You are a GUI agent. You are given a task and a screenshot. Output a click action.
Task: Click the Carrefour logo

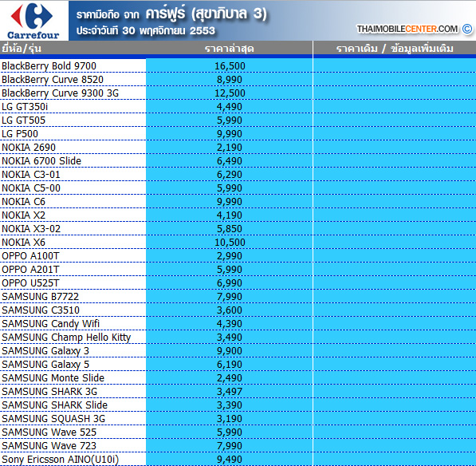click(33, 21)
